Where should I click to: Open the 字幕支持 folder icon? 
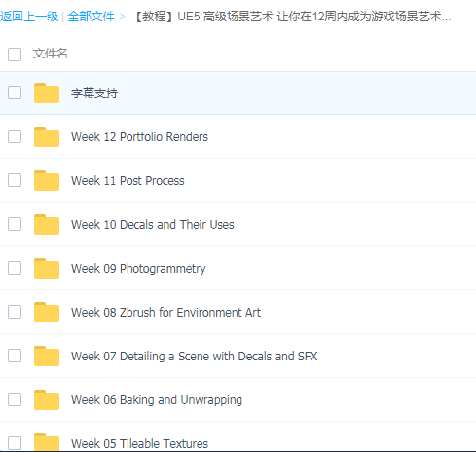[47, 94]
